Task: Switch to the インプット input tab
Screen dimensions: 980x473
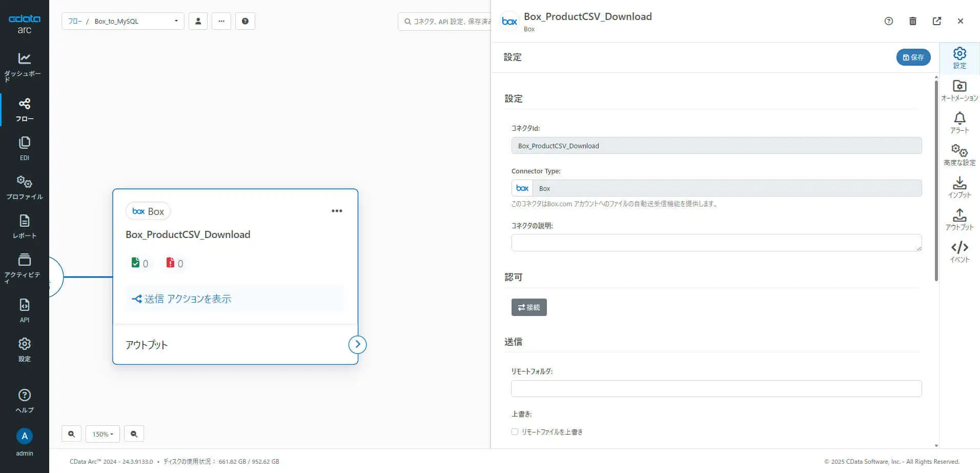Action: click(959, 187)
